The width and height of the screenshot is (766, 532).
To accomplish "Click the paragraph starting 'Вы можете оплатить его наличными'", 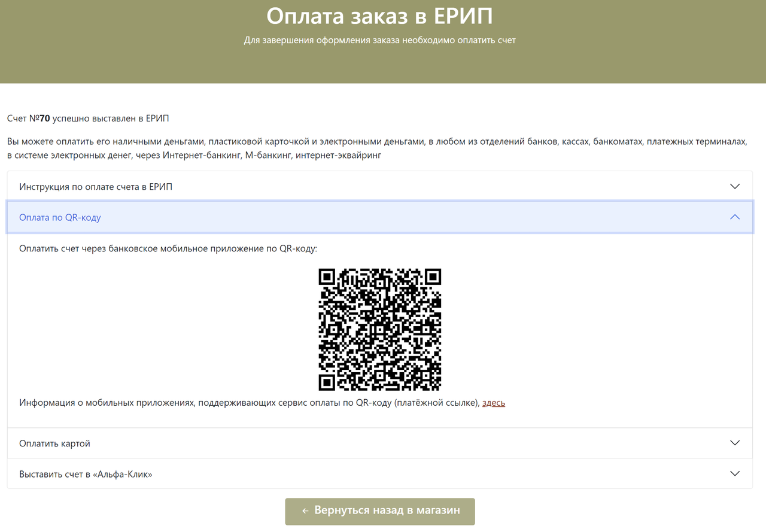I will [377, 148].
